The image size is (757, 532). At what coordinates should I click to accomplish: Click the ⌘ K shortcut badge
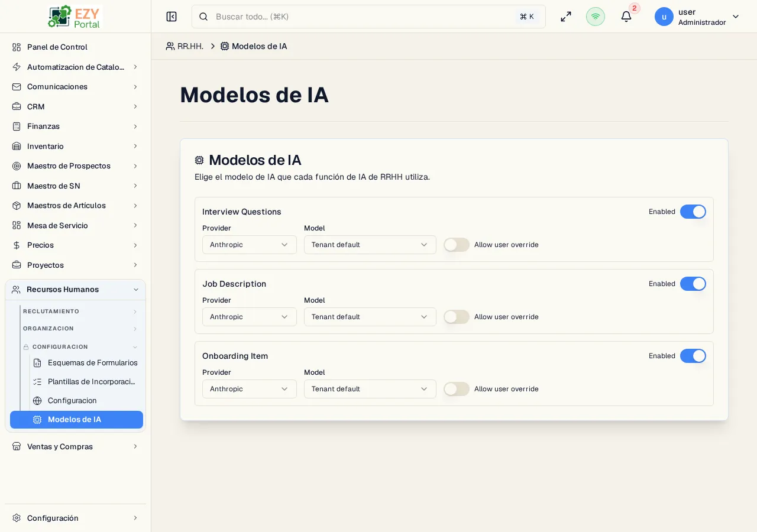(527, 17)
